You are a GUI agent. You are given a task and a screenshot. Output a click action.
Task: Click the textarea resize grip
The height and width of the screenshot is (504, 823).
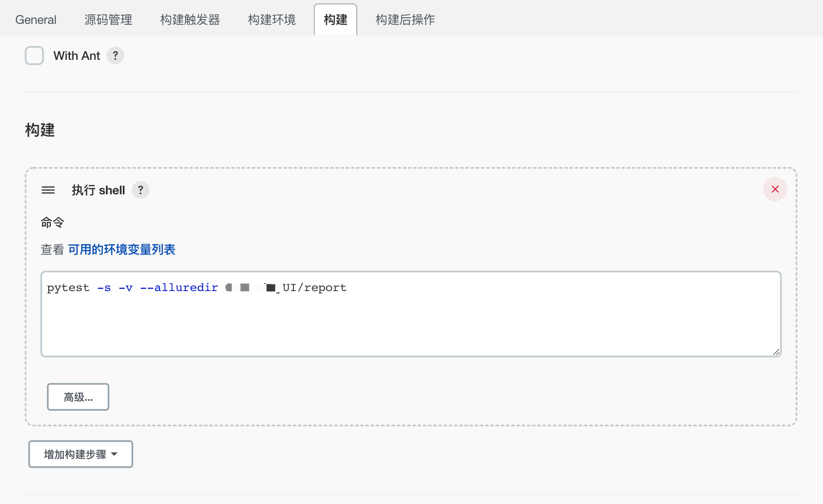tap(776, 352)
